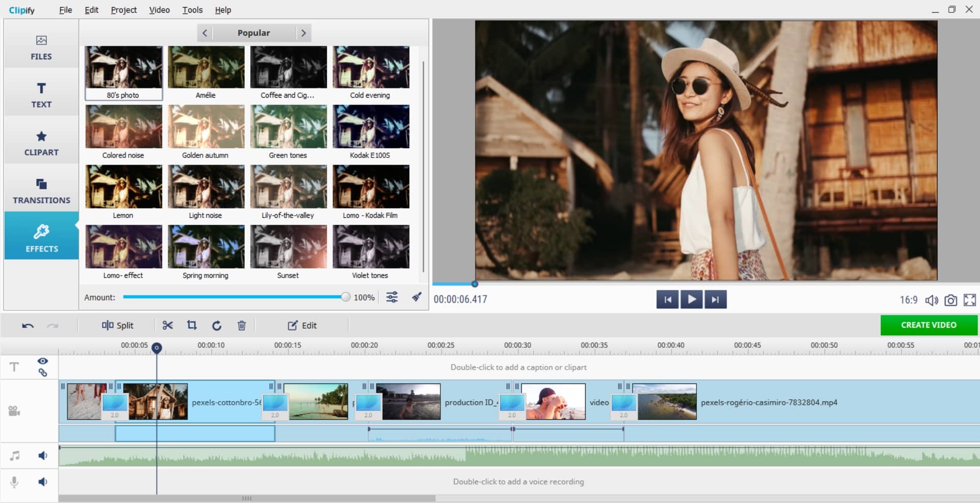This screenshot has width=980, height=503.
Task: Click the brush icon beside the Amount slider
Action: 417,297
